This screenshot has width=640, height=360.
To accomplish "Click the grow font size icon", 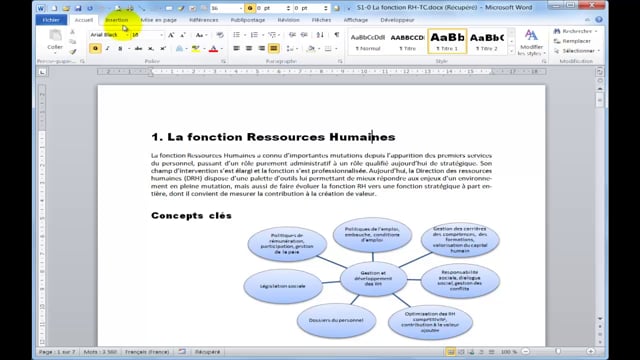I will (x=171, y=35).
